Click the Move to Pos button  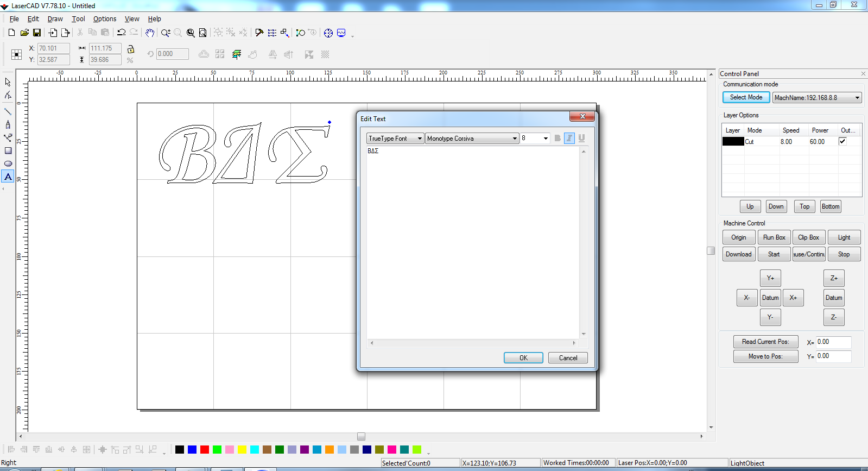click(765, 356)
